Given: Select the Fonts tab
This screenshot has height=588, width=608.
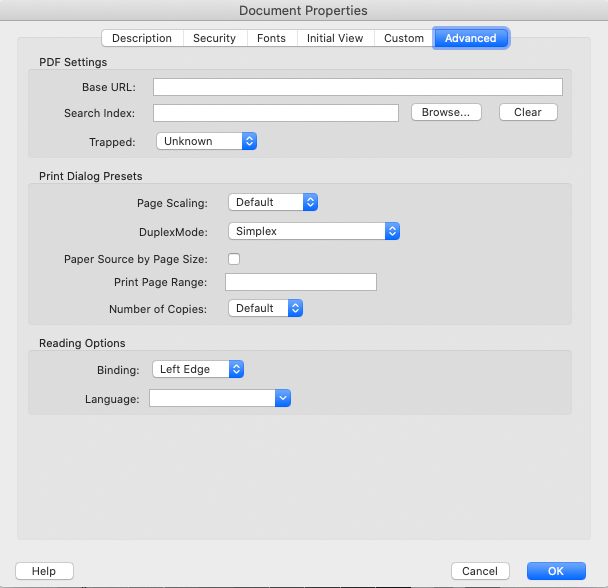Looking at the screenshot, I should (x=270, y=38).
